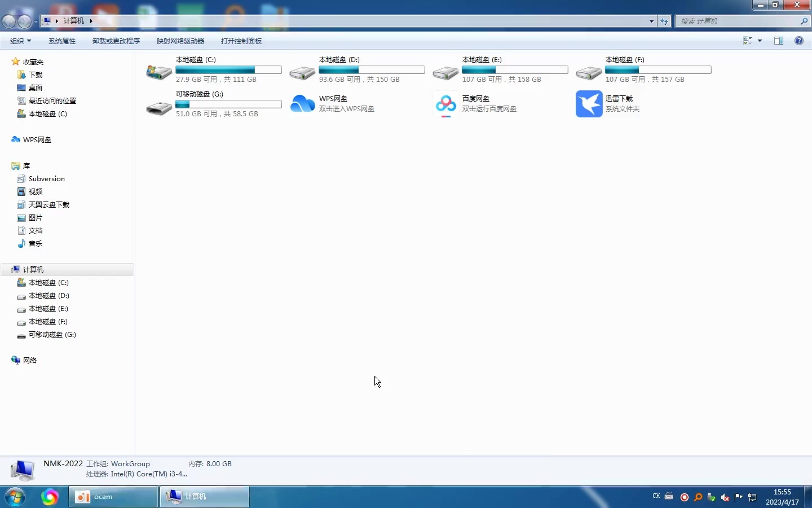Click the refresh button beside address bar
The width and height of the screenshot is (812, 508).
[664, 21]
